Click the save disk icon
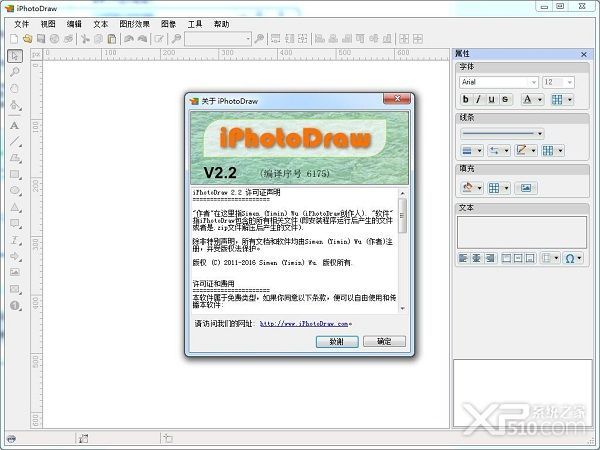The image size is (600, 450). (41, 39)
